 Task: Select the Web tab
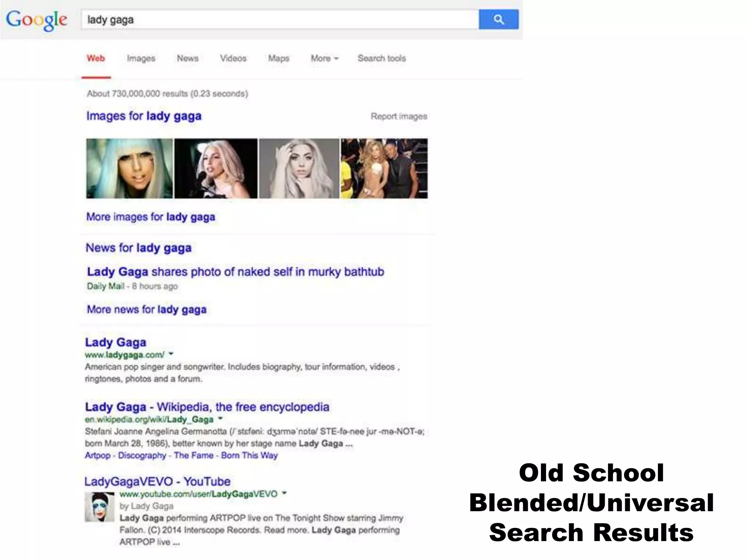[x=96, y=58]
